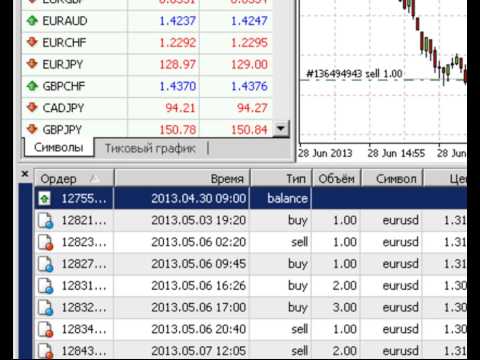Click the 28 Jun 2013 time axis label
The height and width of the screenshot is (360, 480).
pos(325,153)
